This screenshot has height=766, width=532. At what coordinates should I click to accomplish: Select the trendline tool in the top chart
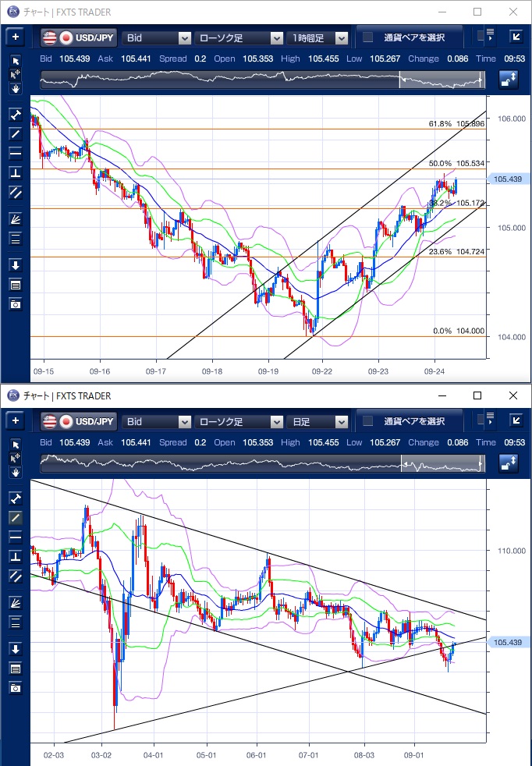(x=16, y=133)
